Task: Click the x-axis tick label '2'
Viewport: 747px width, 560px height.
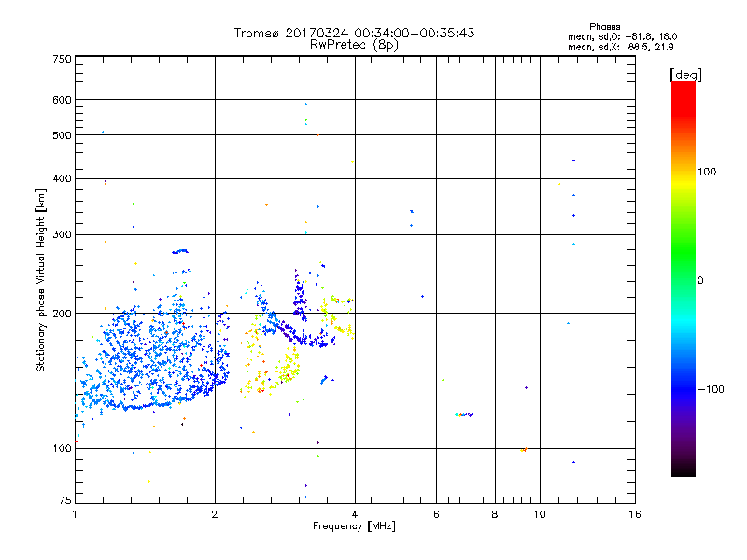Action: coord(215,514)
